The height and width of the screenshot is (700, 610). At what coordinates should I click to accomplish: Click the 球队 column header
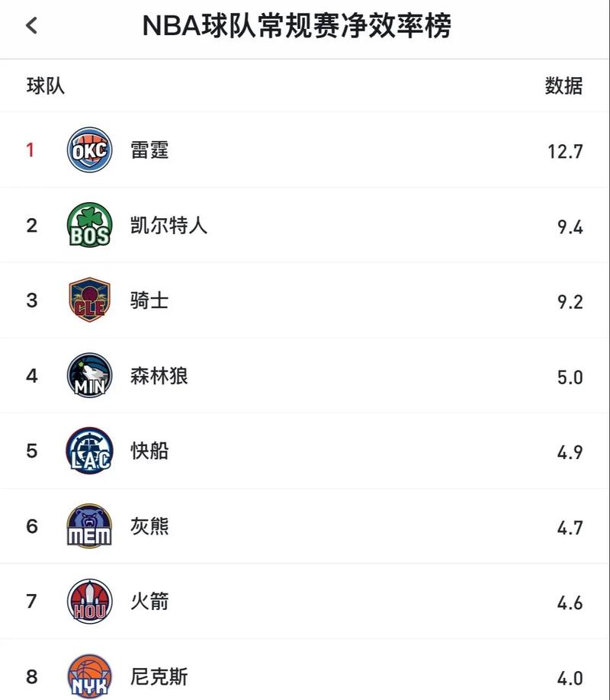pos(46,86)
